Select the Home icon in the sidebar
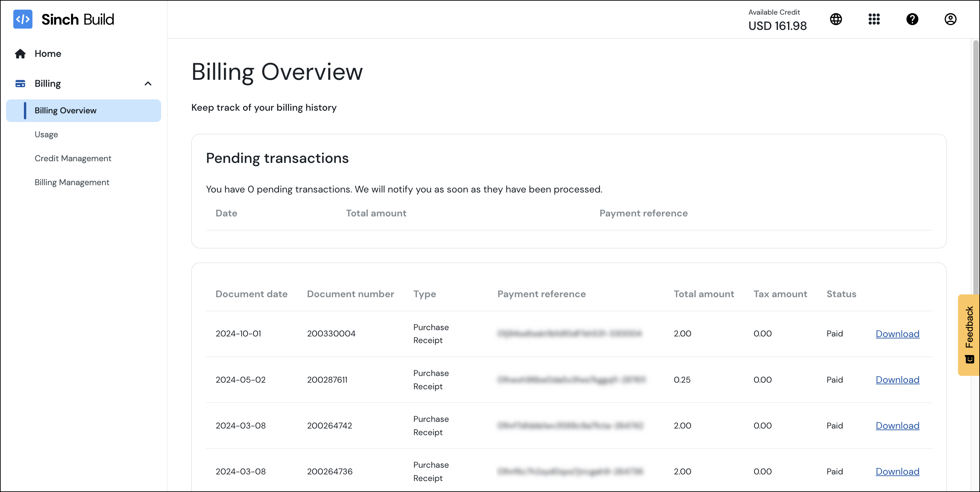Screen dimensions: 980x492 21,53
